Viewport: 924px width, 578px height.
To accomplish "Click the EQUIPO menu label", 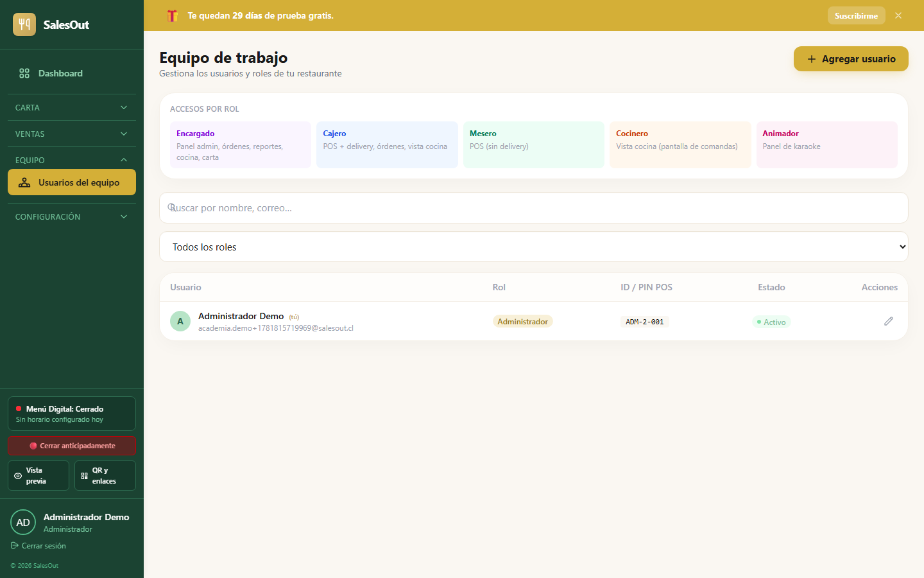I will (30, 161).
